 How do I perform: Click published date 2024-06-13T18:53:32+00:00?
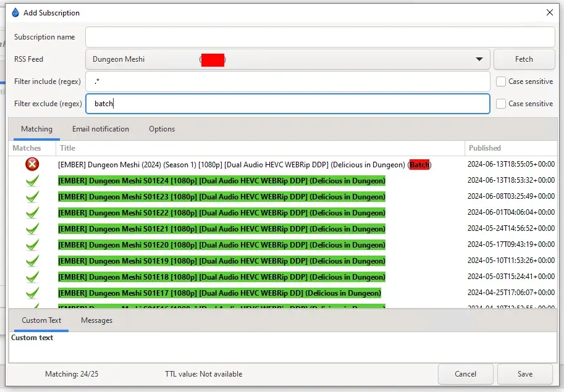511,180
